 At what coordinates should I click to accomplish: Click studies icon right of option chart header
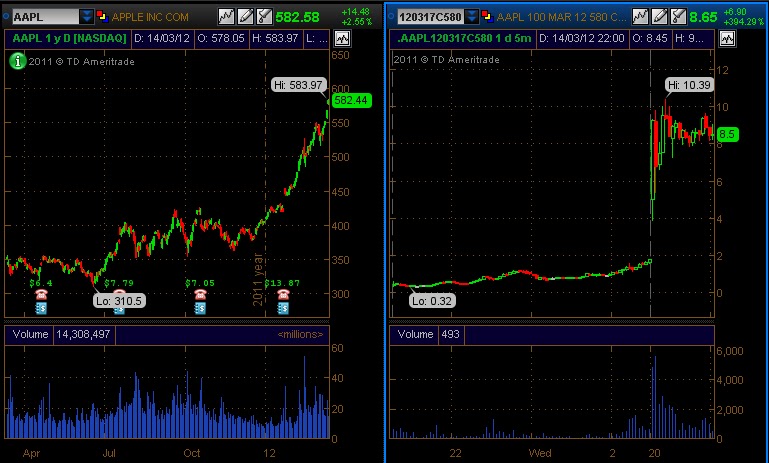tap(727, 38)
